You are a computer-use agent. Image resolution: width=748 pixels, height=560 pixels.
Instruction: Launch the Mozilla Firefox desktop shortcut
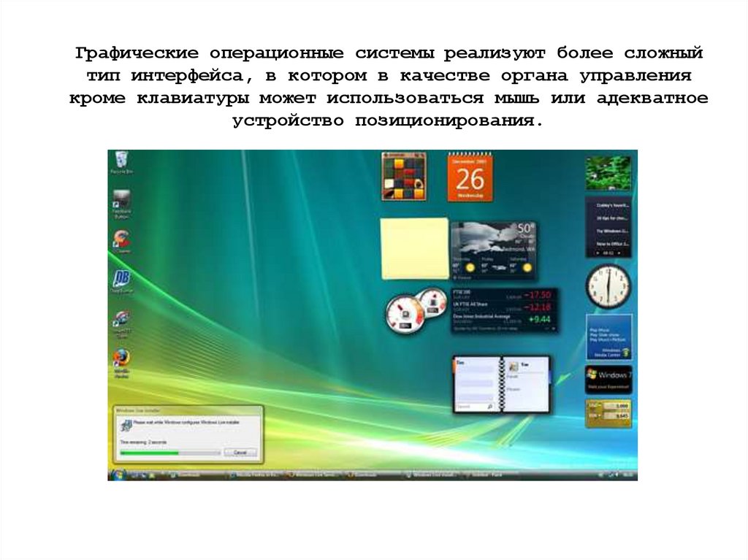(x=122, y=364)
